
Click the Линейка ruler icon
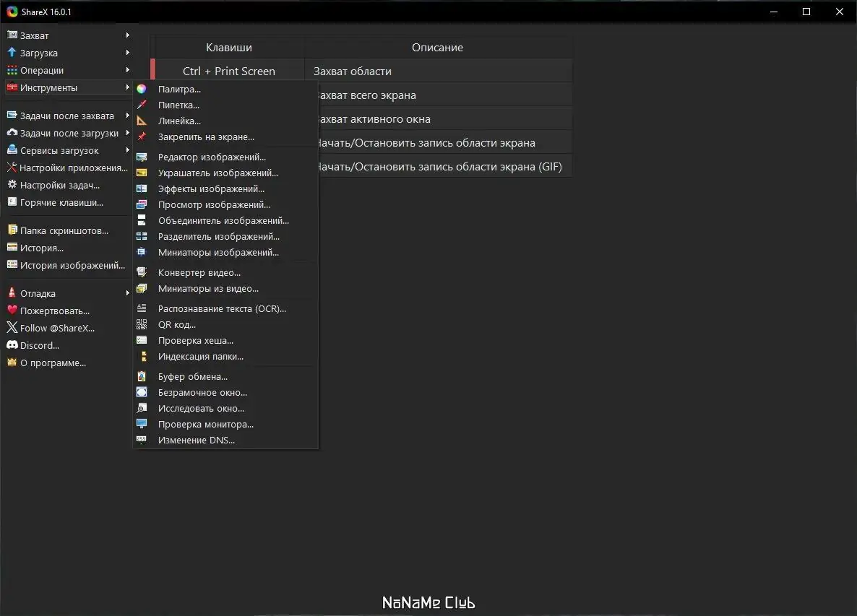point(142,121)
